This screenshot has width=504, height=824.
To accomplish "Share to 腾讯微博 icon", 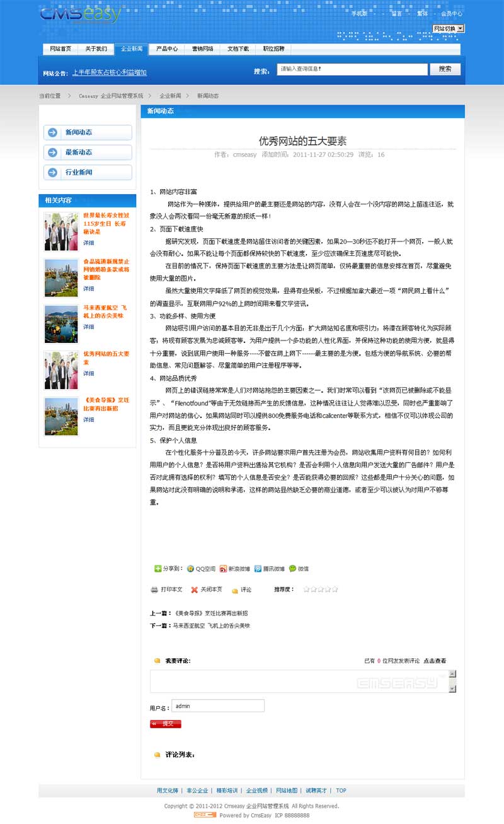I will [258, 568].
